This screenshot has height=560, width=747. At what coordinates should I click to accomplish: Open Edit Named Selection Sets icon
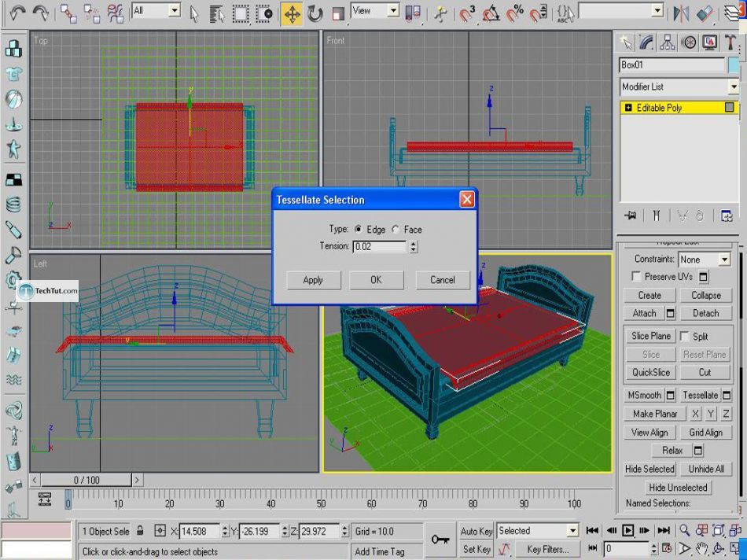coord(565,13)
